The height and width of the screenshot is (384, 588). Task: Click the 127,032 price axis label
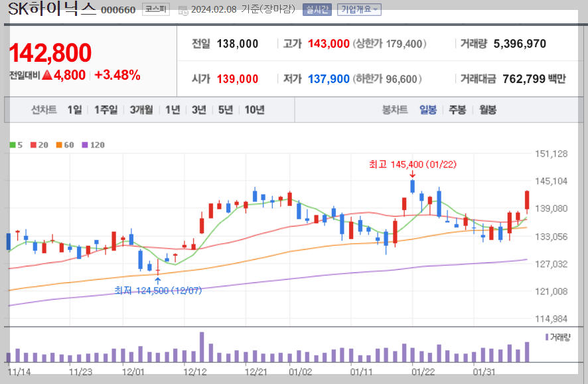point(551,264)
